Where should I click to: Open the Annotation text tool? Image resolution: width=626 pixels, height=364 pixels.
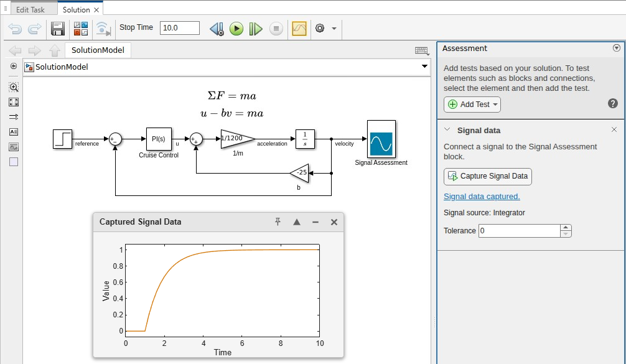(12, 131)
